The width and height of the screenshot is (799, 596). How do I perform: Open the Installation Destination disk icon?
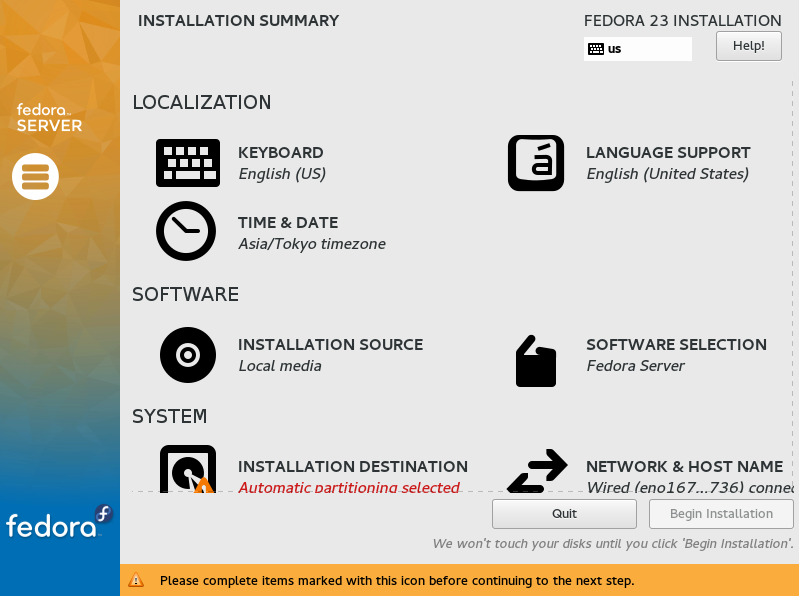click(188, 469)
